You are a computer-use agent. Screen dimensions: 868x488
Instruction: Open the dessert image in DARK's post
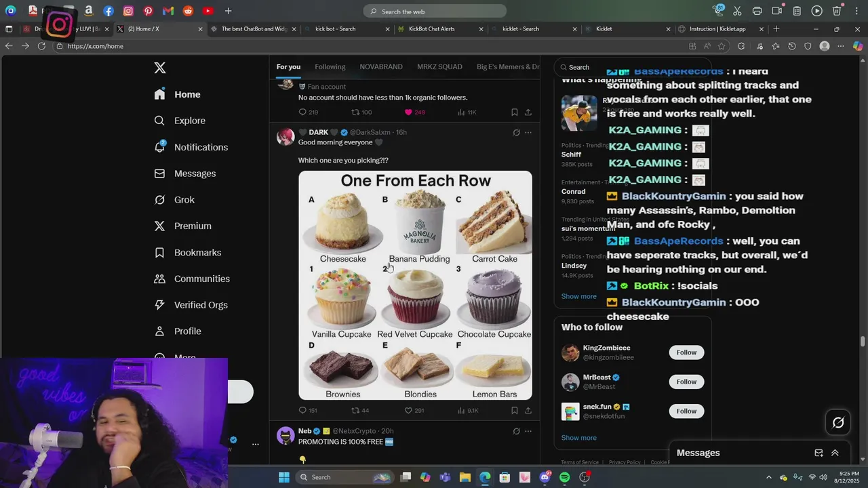415,285
